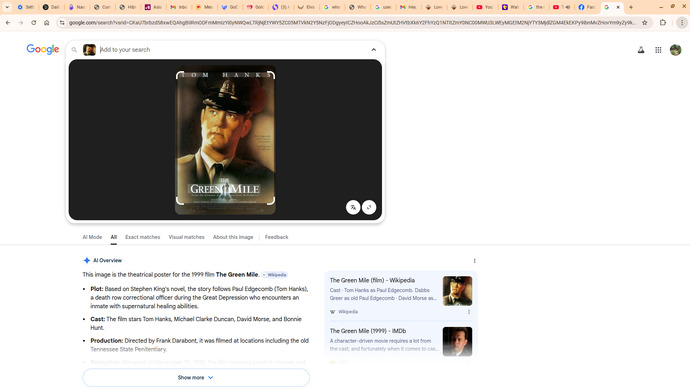The width and height of the screenshot is (690, 388).
Task: Open the tab search dropdown arrow
Action: point(7,7)
